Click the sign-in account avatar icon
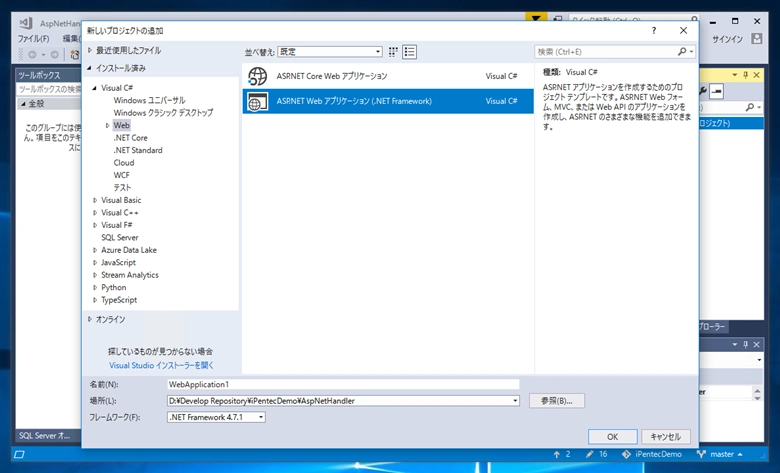Image resolution: width=780 pixels, height=473 pixels. click(757, 39)
